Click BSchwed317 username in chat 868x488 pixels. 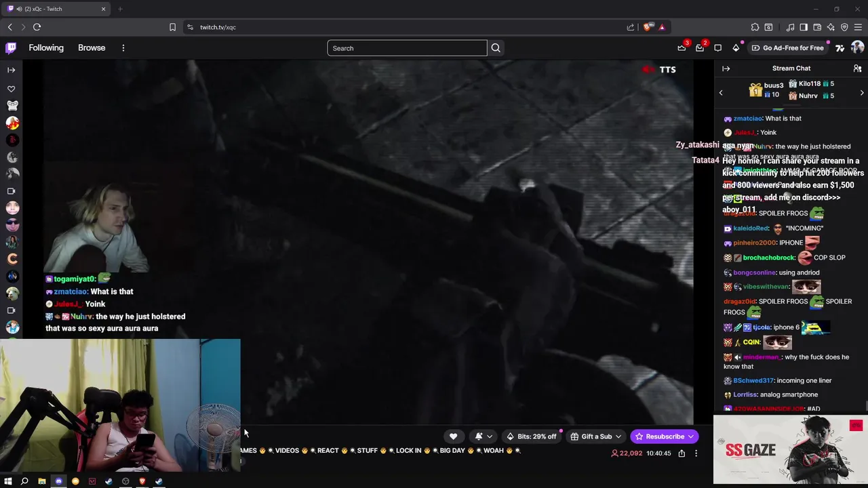click(753, 381)
